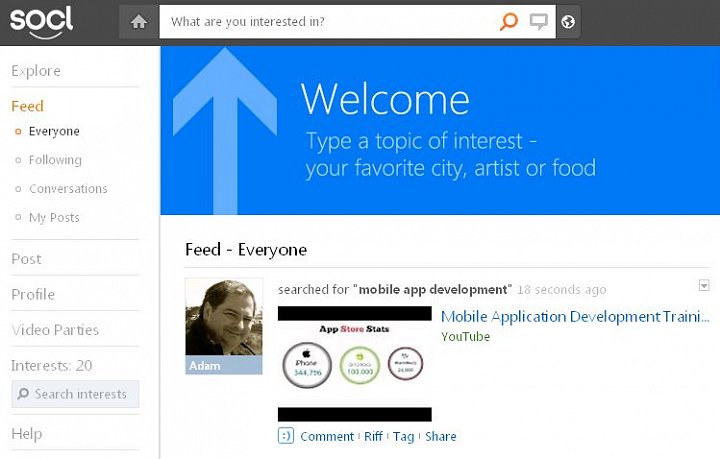
Task: Click the magnifier in Search interests box
Action: click(23, 394)
